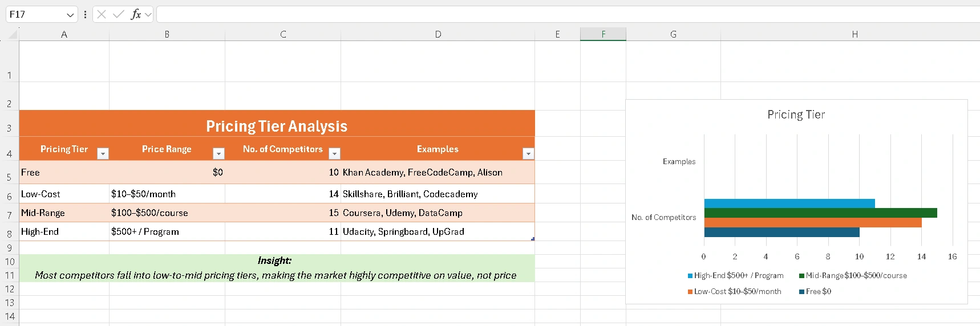Open the No. of Competitors filter dropdown

pyautogui.click(x=335, y=153)
